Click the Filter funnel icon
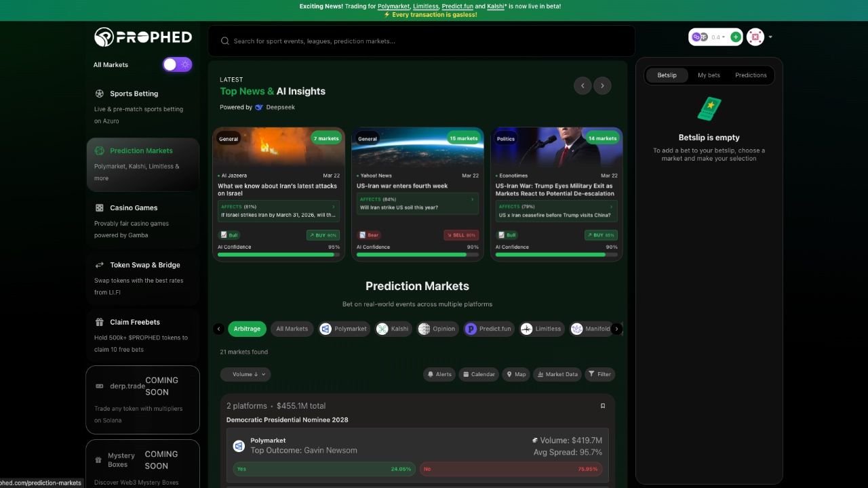Screen dimensions: 868x488 592,373
